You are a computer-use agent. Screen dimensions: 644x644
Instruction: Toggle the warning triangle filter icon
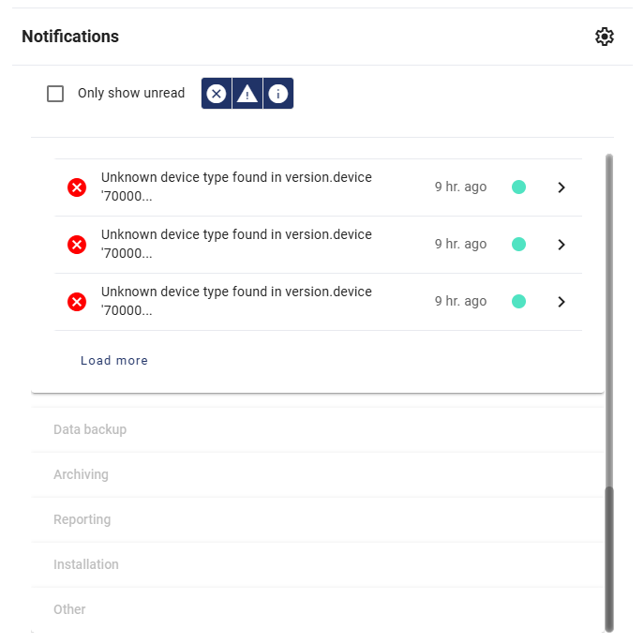247,94
